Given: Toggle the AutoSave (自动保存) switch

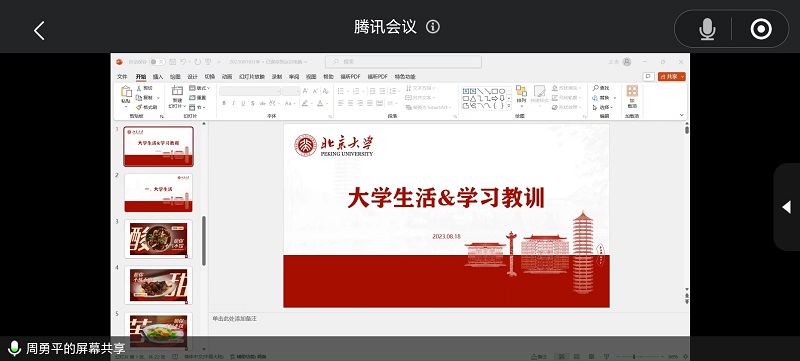Looking at the screenshot, I should 157,62.
